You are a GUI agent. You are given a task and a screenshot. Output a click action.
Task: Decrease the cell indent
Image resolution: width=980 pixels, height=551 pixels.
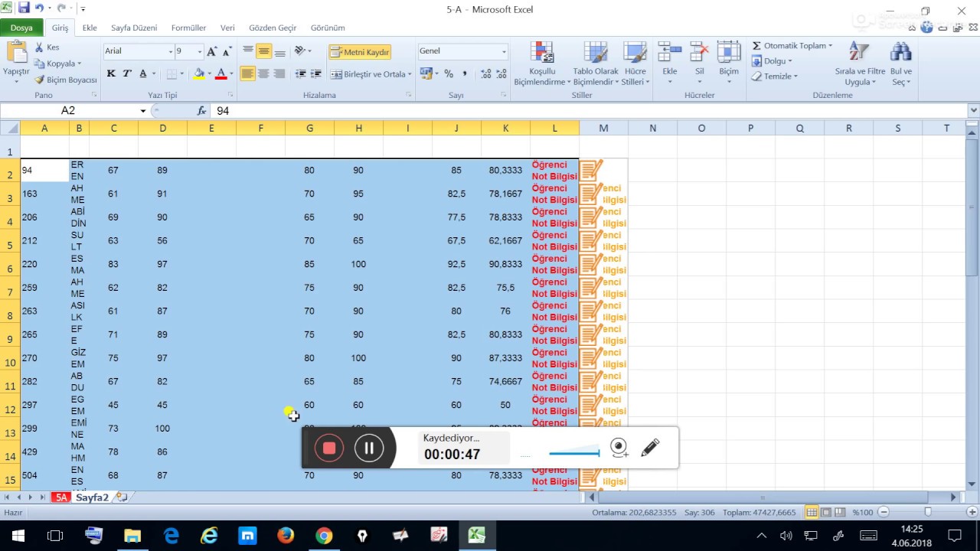[x=300, y=74]
